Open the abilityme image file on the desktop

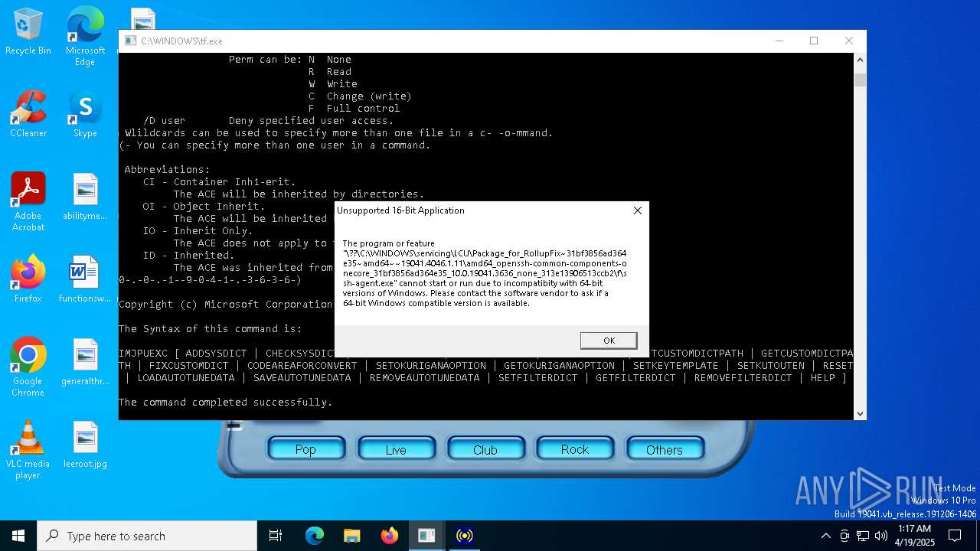(85, 197)
